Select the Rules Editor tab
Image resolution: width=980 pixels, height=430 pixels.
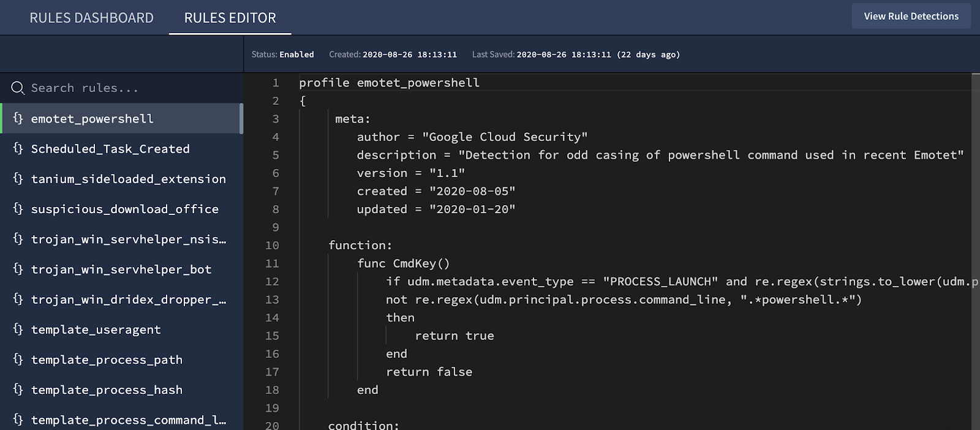pos(230,18)
